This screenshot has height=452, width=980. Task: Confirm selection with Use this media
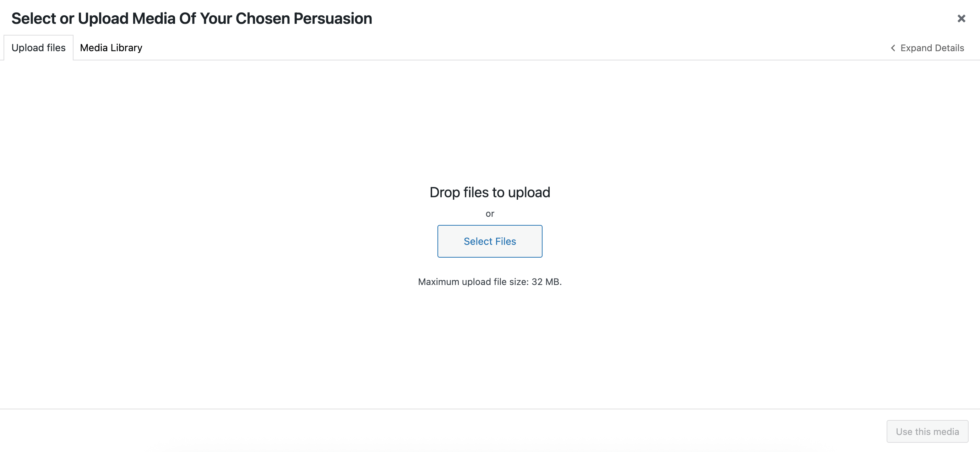coord(927,431)
